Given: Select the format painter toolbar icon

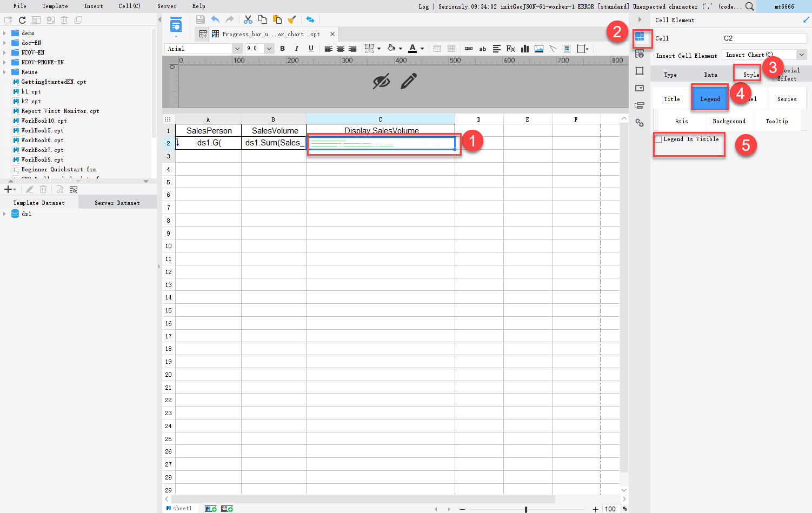Looking at the screenshot, I should click(292, 19).
